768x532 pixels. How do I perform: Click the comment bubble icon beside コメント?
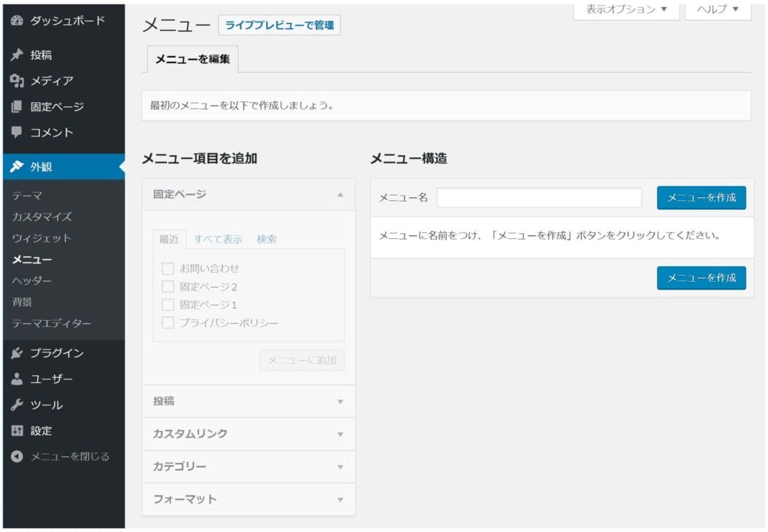coord(17,133)
